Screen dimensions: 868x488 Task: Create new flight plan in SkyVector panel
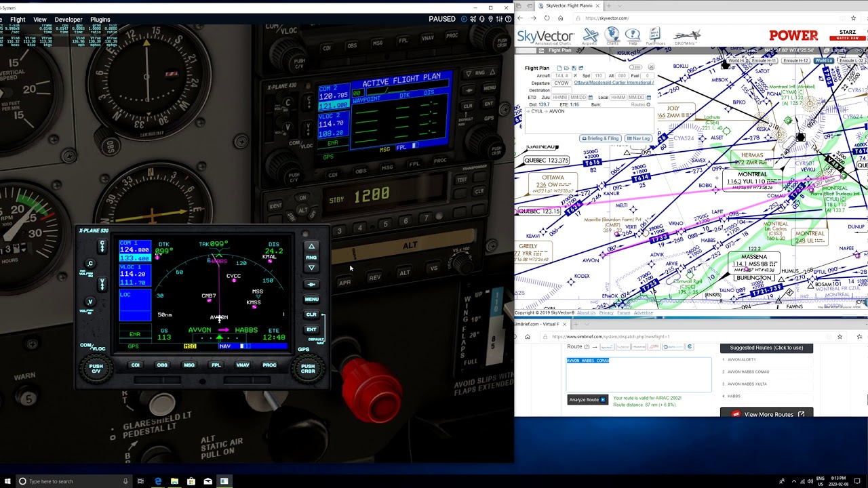point(559,68)
